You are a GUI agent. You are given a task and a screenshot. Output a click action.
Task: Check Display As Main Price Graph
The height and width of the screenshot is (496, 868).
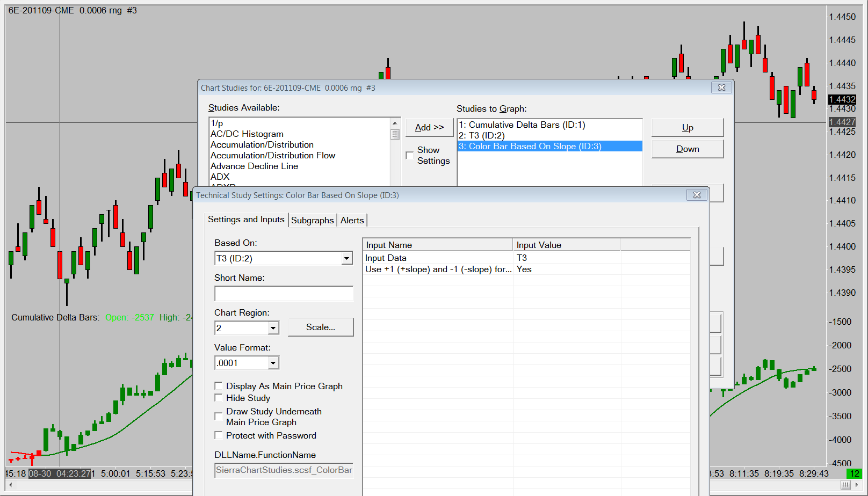click(x=219, y=386)
